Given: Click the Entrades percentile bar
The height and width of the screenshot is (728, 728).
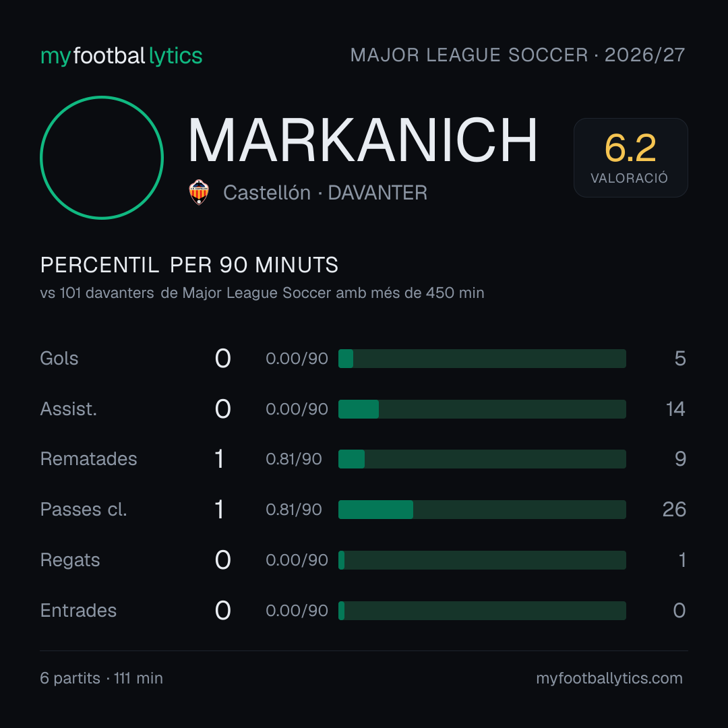Looking at the screenshot, I should 482,611.
